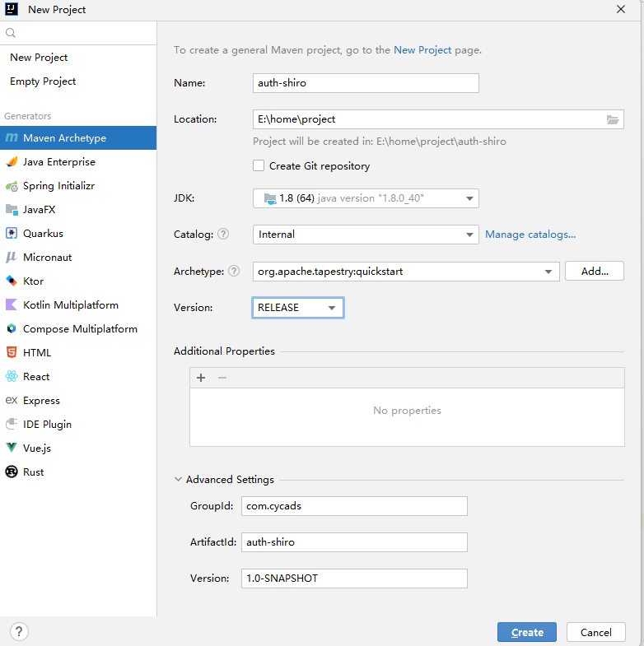This screenshot has width=644, height=646.
Task: Click the GroupId input field
Action: click(x=354, y=506)
